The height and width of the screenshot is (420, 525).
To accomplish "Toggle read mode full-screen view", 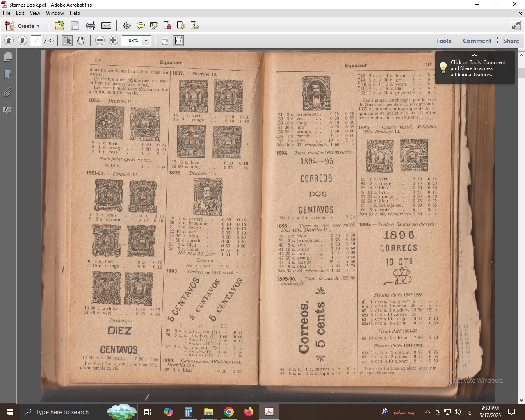I will (516, 25).
